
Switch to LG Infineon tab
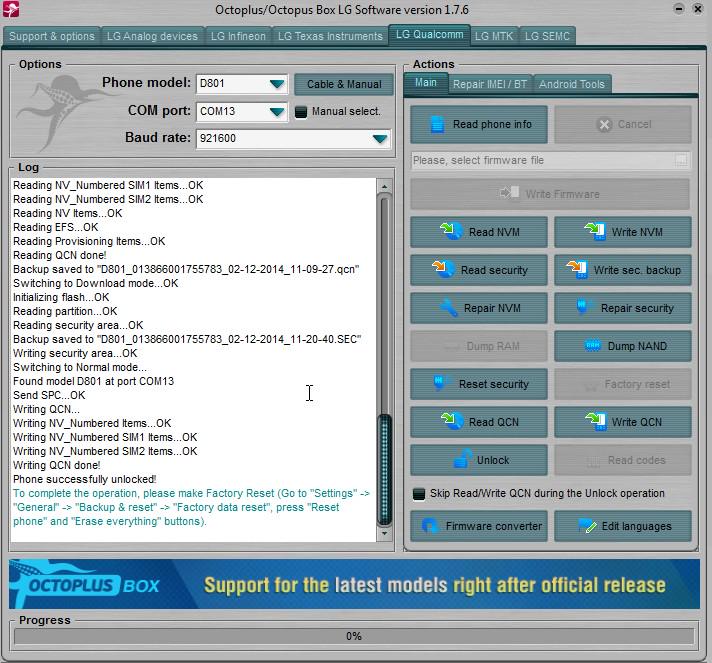click(238, 36)
